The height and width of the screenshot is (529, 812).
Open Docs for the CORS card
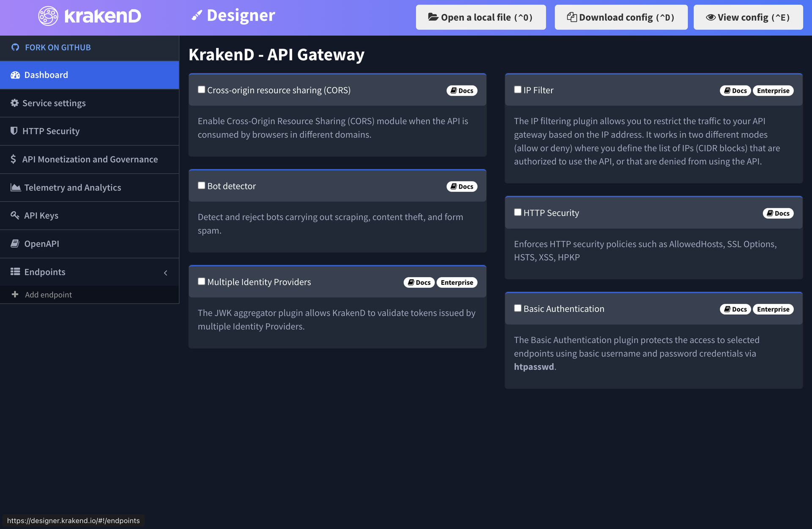click(462, 91)
